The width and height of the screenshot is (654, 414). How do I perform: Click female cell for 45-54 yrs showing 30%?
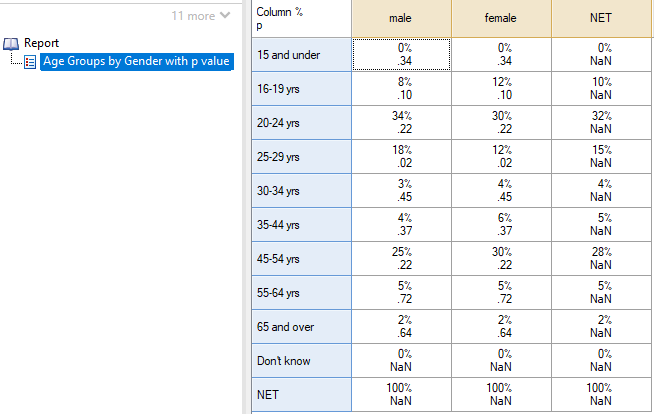501,259
